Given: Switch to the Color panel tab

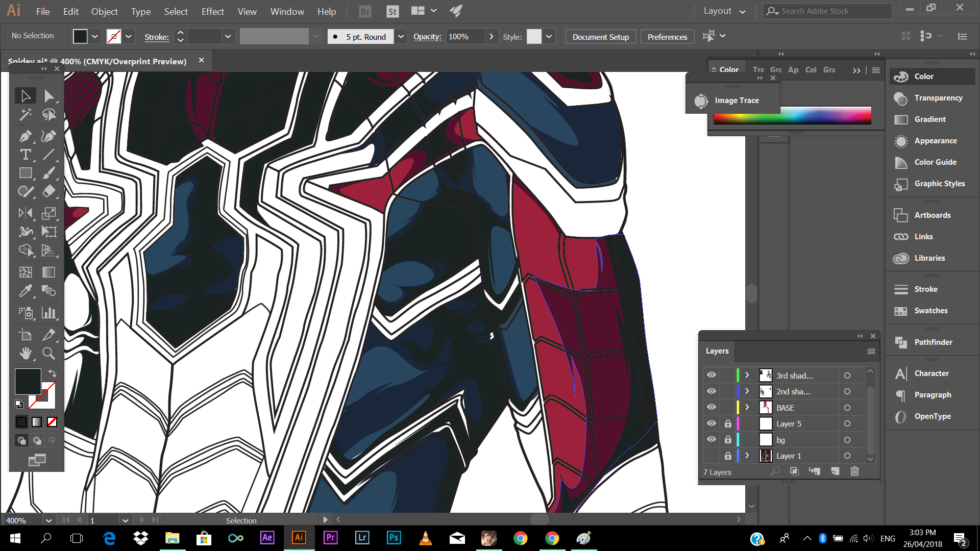Looking at the screenshot, I should pyautogui.click(x=728, y=69).
